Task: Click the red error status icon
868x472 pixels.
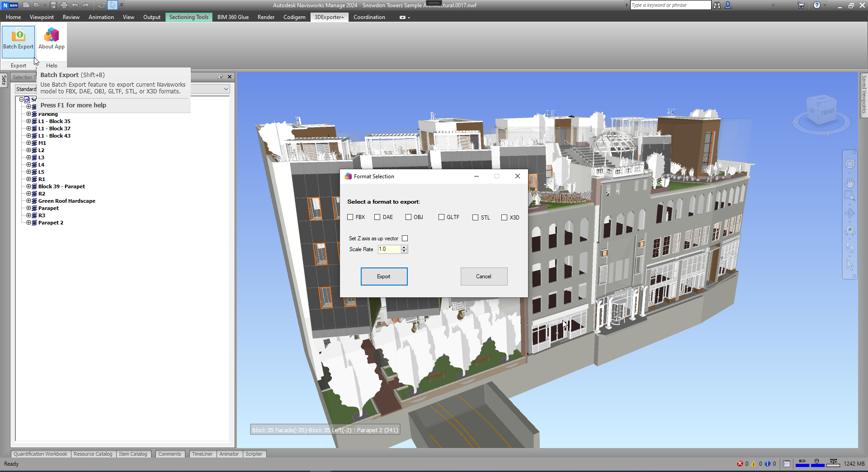Action: click(x=740, y=463)
